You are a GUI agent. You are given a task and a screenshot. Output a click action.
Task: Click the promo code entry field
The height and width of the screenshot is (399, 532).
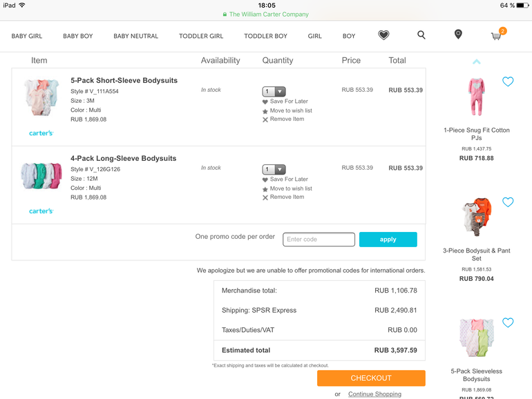[x=319, y=240]
